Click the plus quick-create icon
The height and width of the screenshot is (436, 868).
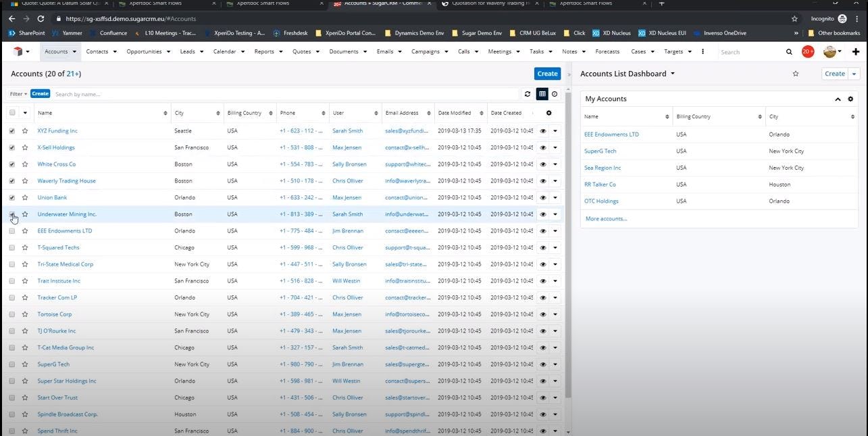coord(856,51)
